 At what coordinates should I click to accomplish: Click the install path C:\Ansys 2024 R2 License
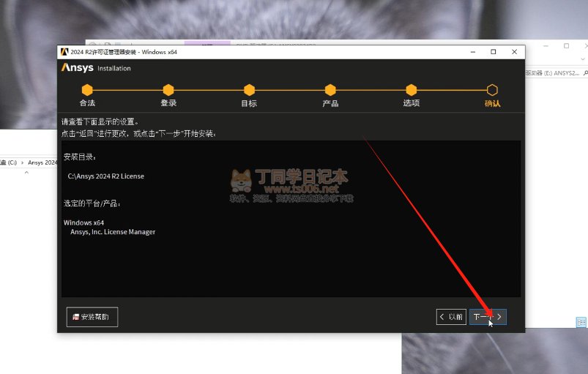(105, 176)
